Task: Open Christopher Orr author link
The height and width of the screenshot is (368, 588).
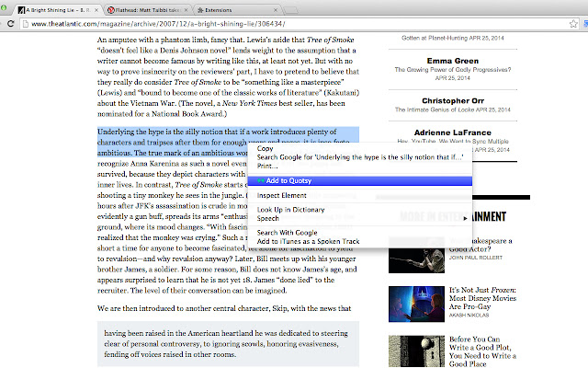Action: tap(453, 100)
